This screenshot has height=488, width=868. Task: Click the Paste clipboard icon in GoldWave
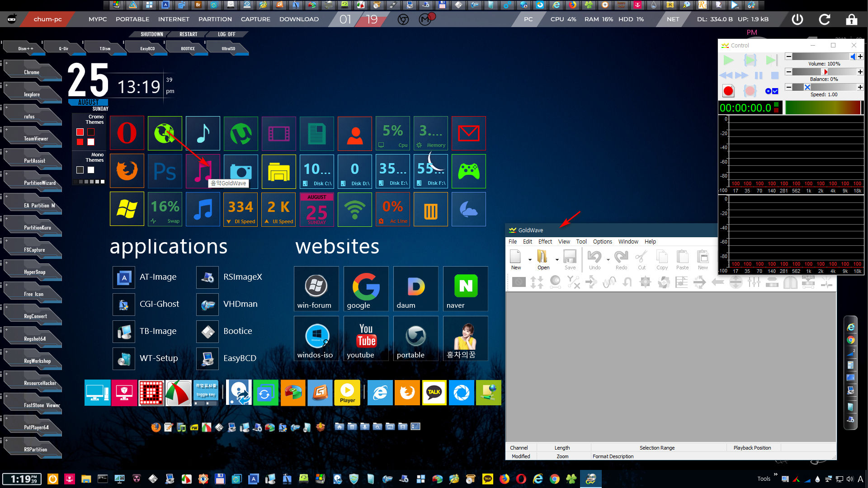682,257
